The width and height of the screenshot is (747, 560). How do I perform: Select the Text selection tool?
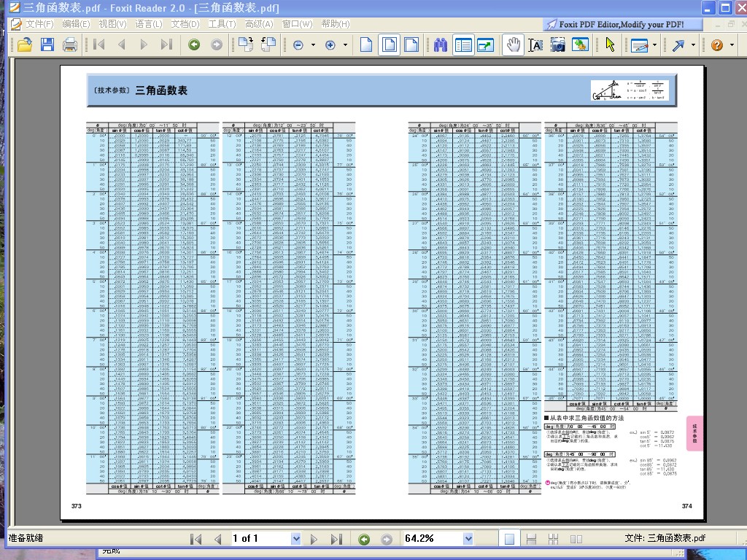pyautogui.click(x=535, y=45)
